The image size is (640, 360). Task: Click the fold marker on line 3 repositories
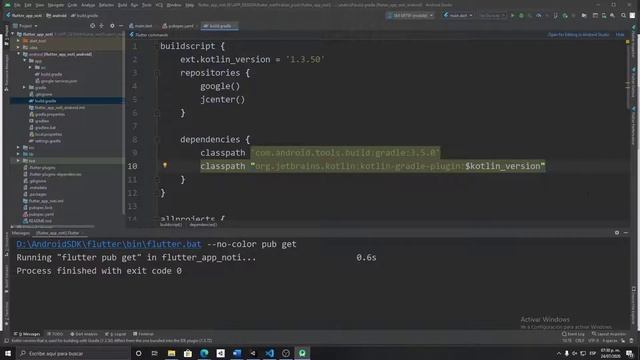[x=157, y=73]
